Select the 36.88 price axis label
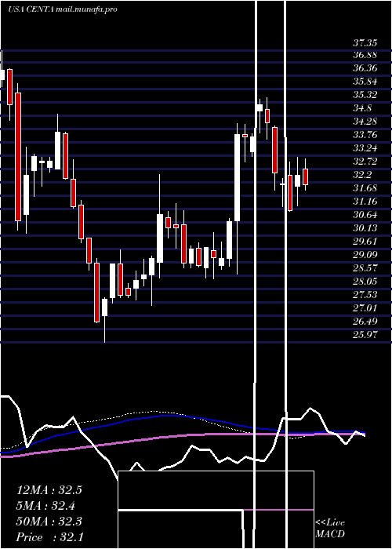Viewport: 392px width, 549px height. [365, 55]
